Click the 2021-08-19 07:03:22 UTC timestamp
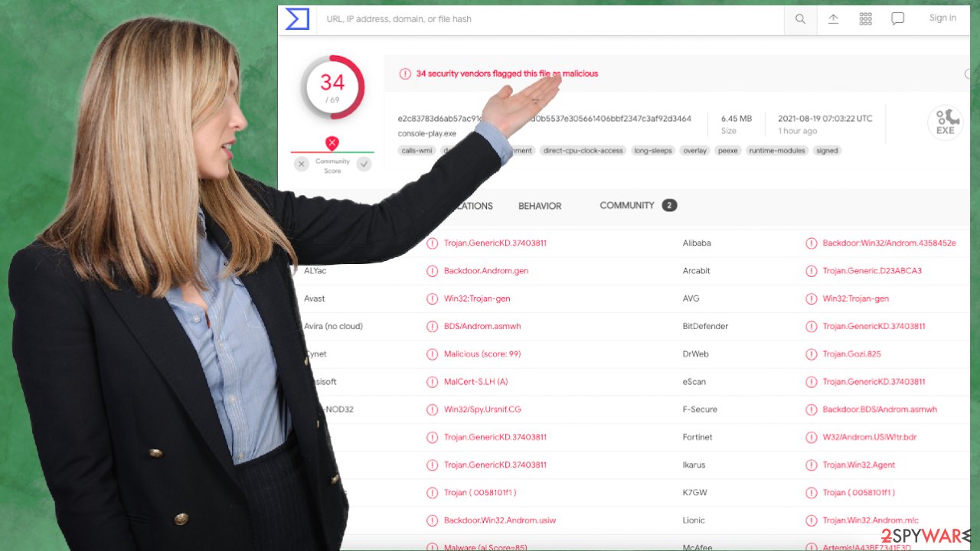The image size is (980, 551). click(x=825, y=119)
